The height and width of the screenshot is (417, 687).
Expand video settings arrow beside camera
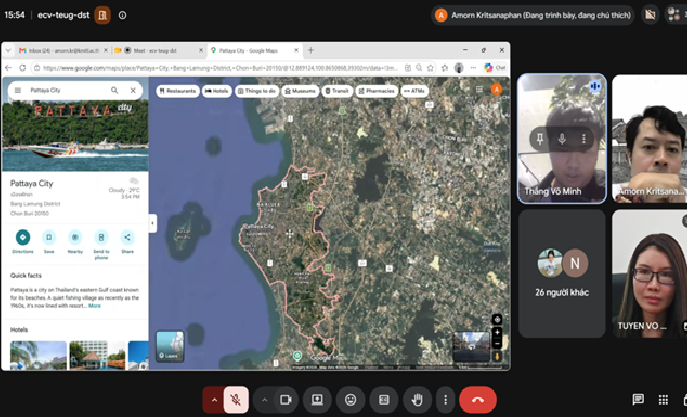coord(265,399)
